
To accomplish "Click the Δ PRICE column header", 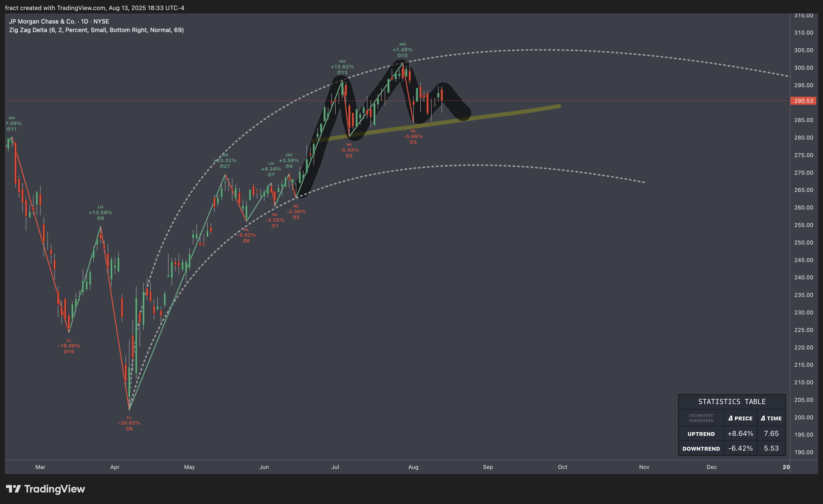I will [741, 418].
